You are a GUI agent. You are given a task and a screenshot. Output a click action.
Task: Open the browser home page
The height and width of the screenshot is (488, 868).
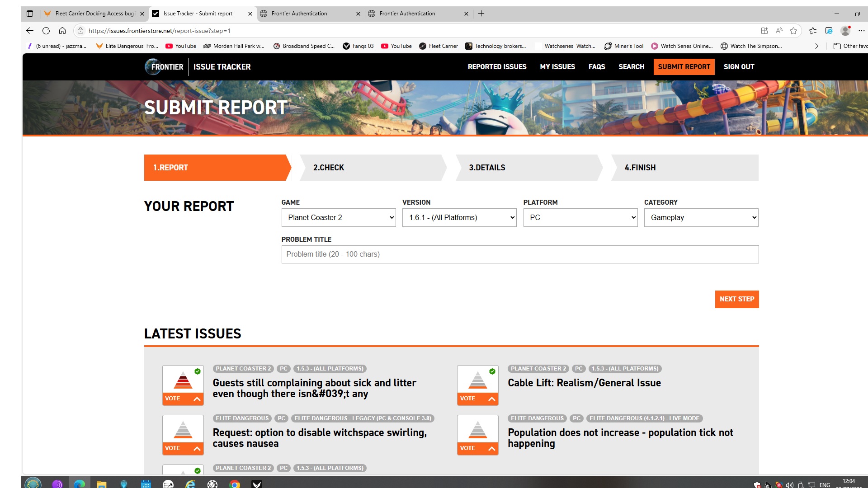[x=62, y=31]
